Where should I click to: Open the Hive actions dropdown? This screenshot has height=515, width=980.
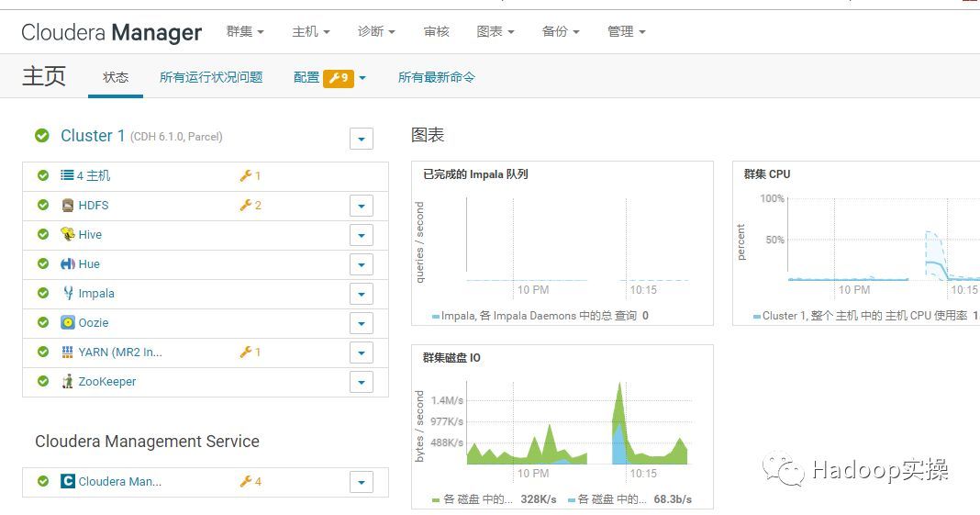(x=362, y=235)
